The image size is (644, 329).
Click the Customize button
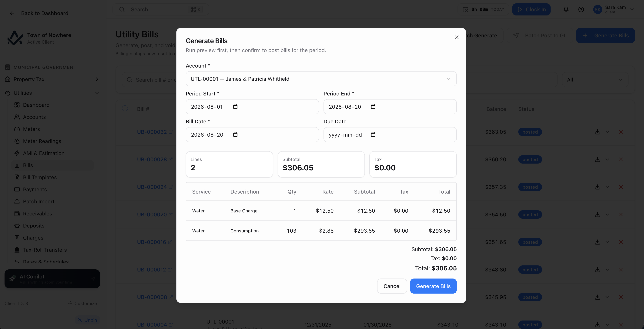click(82, 304)
